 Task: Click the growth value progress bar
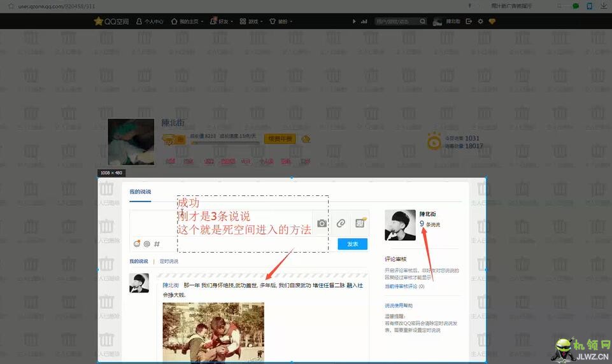pyautogui.click(x=225, y=143)
